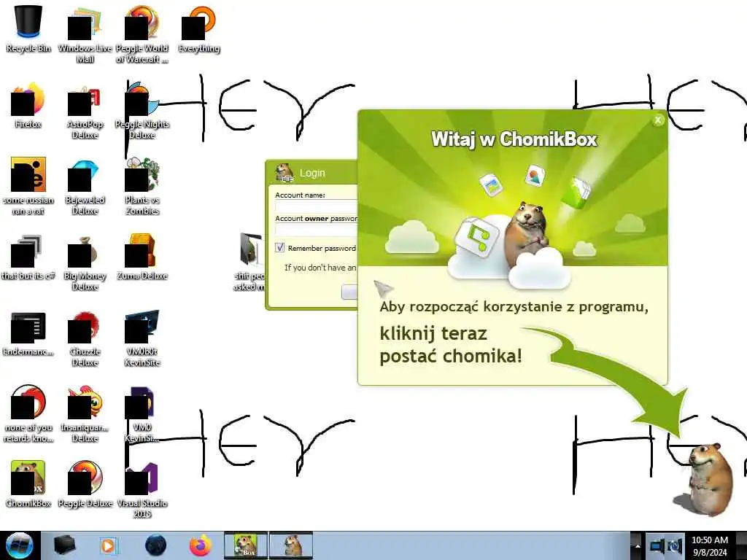Click the Windows Start button
The height and width of the screenshot is (560, 747).
[19, 545]
